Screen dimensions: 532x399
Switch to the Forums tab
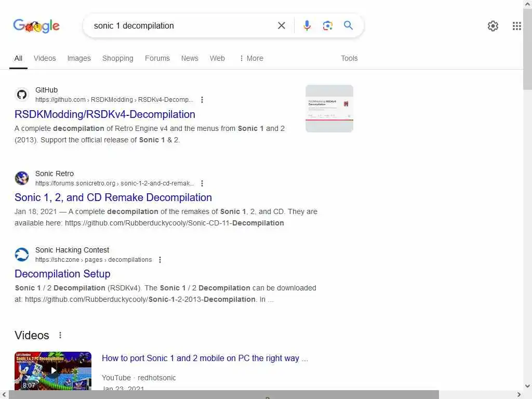pos(157,58)
